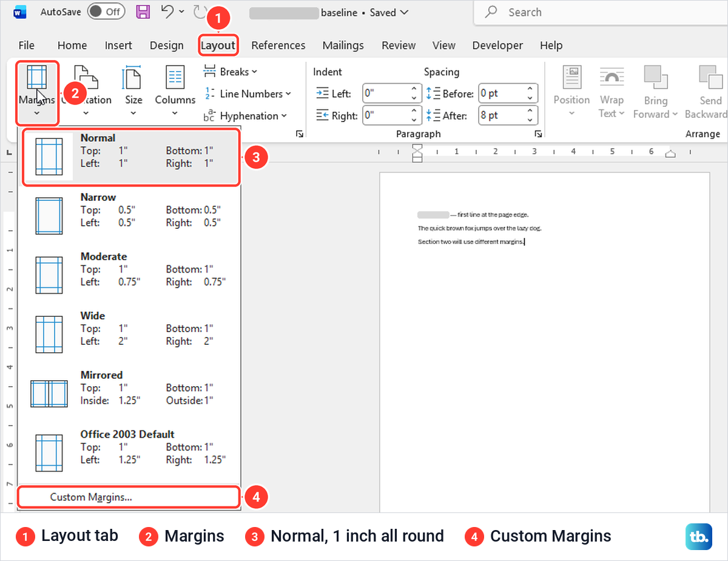728x561 pixels.
Task: Choose the Normal margins preset
Action: pyautogui.click(x=132, y=157)
